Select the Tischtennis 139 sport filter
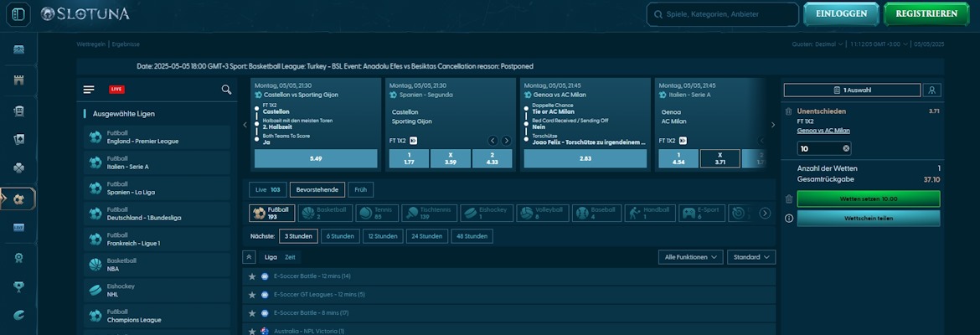980x335 pixels. pyautogui.click(x=430, y=213)
